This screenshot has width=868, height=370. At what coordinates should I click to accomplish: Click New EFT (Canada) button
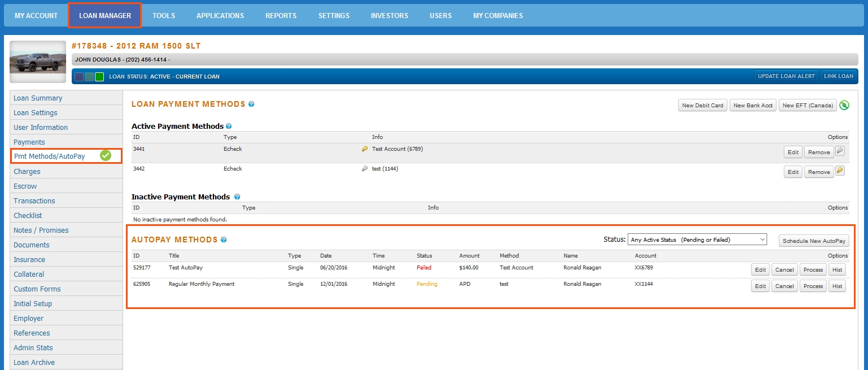coord(808,105)
